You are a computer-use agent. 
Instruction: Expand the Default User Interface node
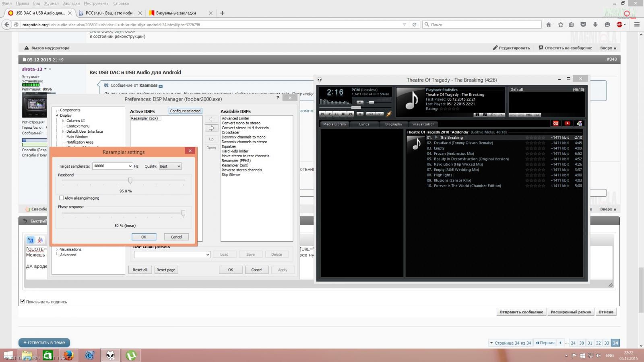click(63, 132)
